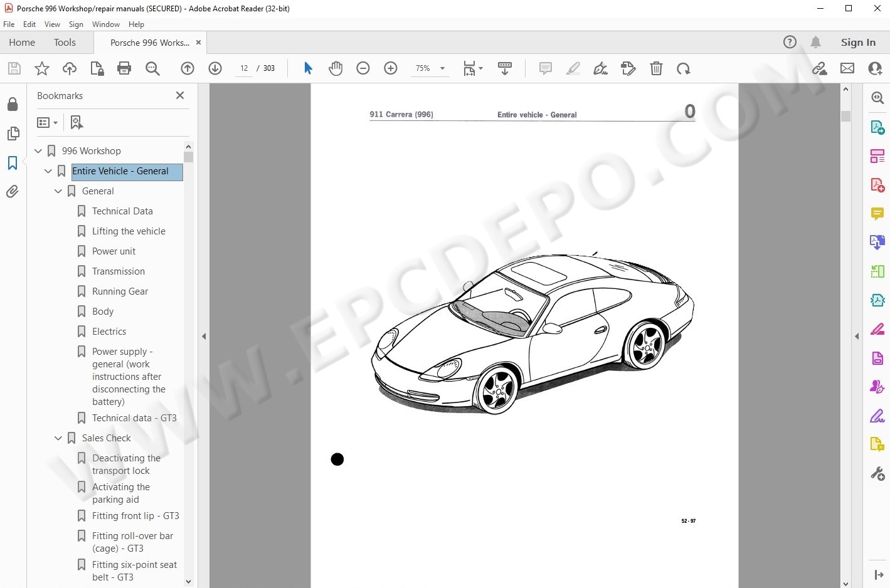Viewport: 890px width, 588px height.
Task: Open the Fill & Sign tool in right pane
Action: [877, 416]
